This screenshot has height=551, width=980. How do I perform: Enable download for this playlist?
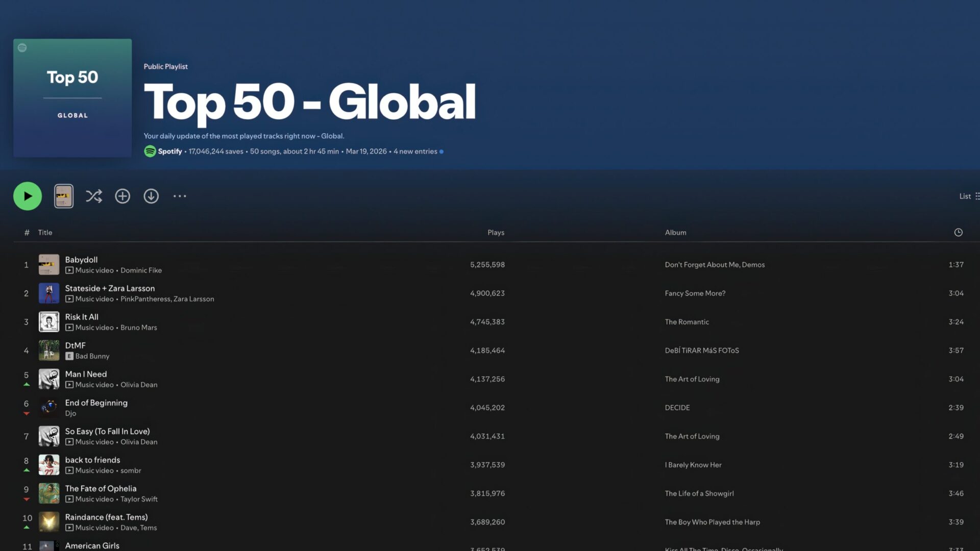coord(151,195)
